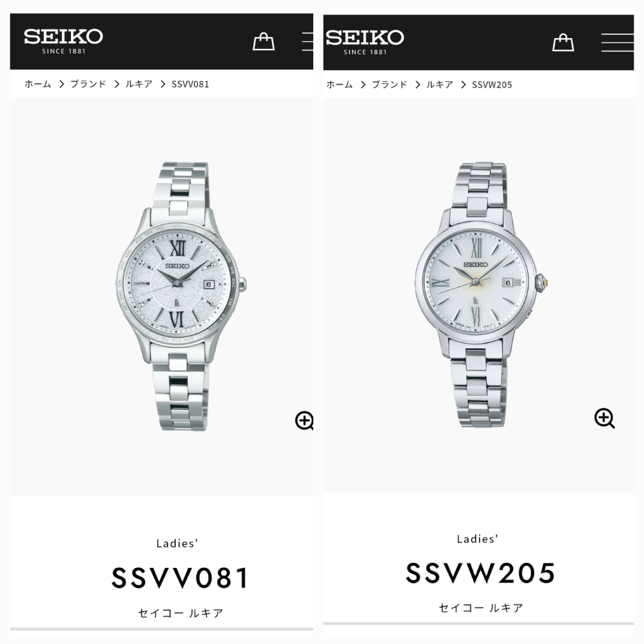The height and width of the screenshot is (644, 644).
Task: Select the SSVV081 breadcrumb item
Action: (190, 84)
